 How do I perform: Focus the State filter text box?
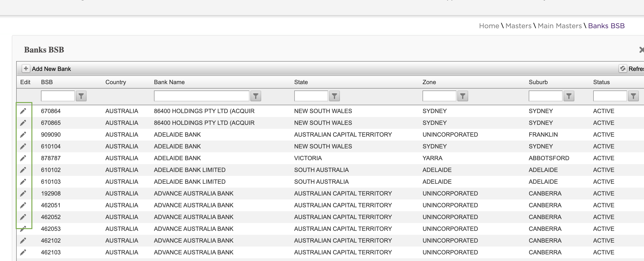(311, 96)
